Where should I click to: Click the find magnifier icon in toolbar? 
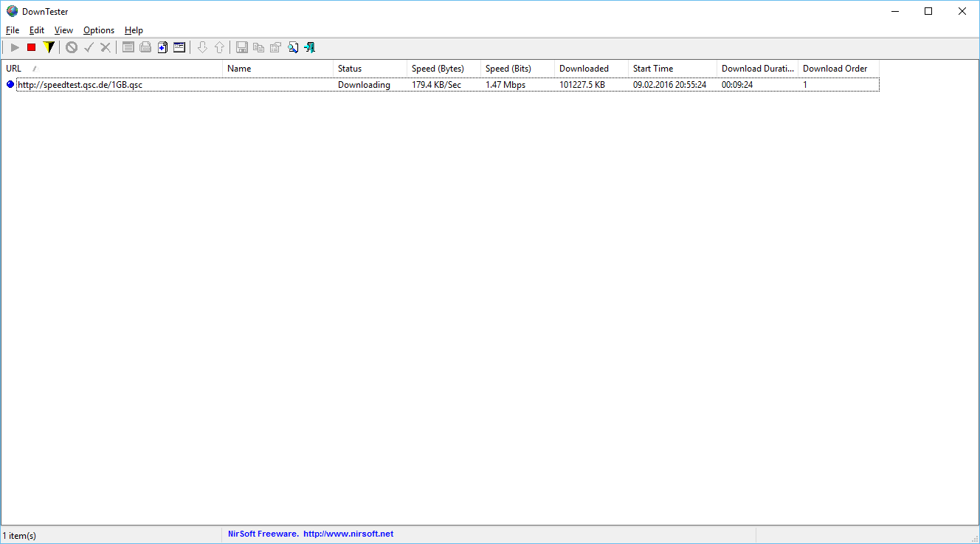point(293,47)
